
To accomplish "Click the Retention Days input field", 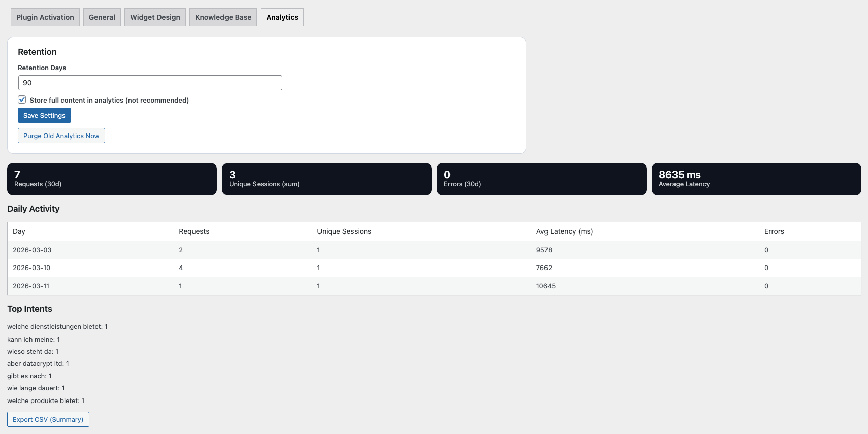I will tap(150, 83).
